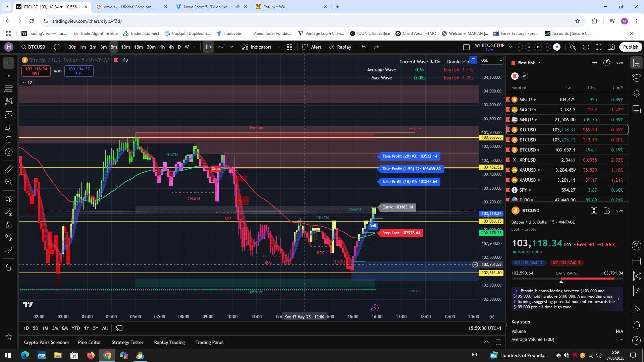The image size is (644, 362).
Task: Take a chart snapshot with camera icon
Action: (612, 47)
